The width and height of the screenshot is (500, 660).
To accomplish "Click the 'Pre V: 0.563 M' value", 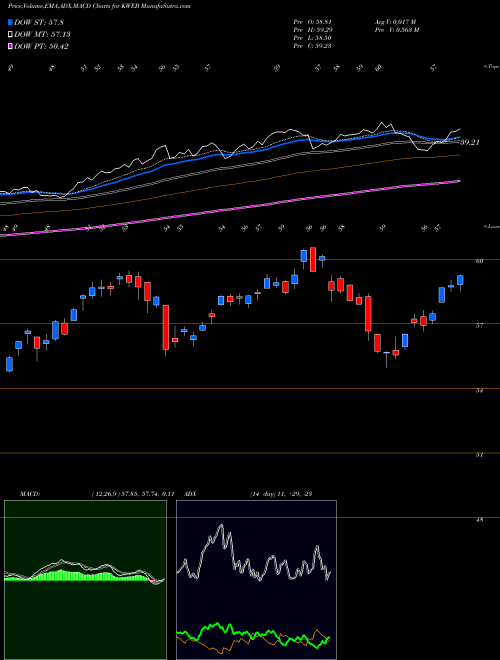I will (x=396, y=30).
